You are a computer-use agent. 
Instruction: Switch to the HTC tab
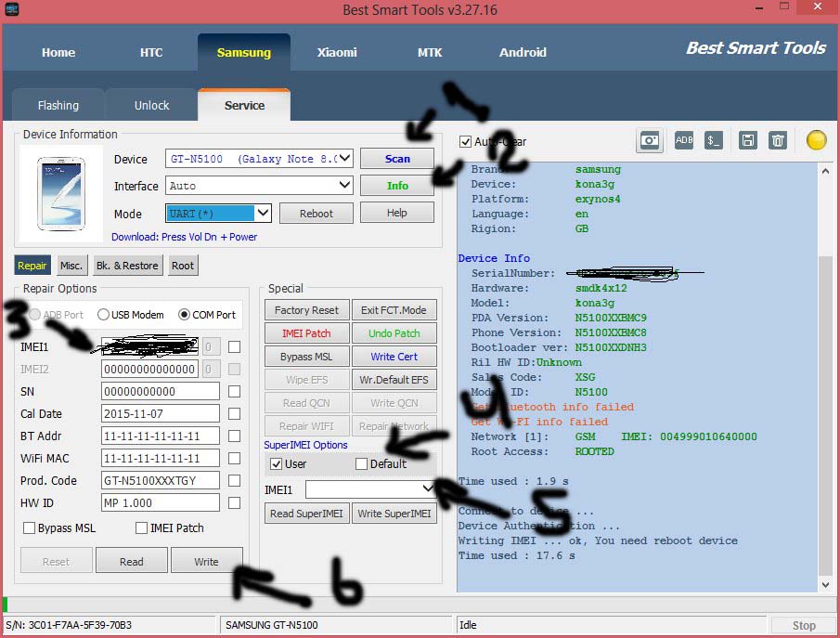151,53
